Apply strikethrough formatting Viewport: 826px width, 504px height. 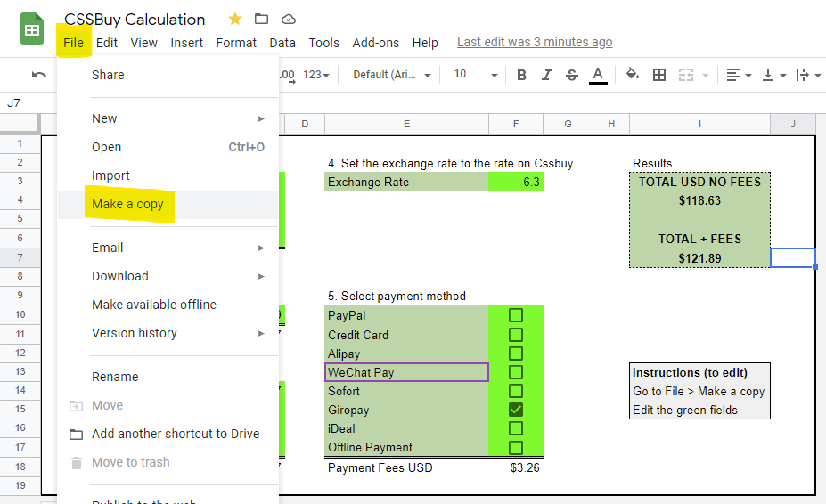point(571,75)
